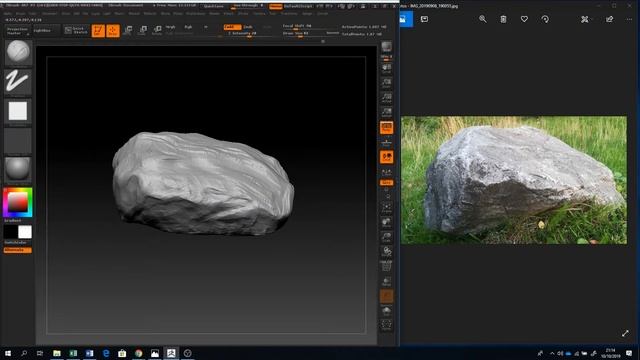Open the Tool menu

click(272, 13)
